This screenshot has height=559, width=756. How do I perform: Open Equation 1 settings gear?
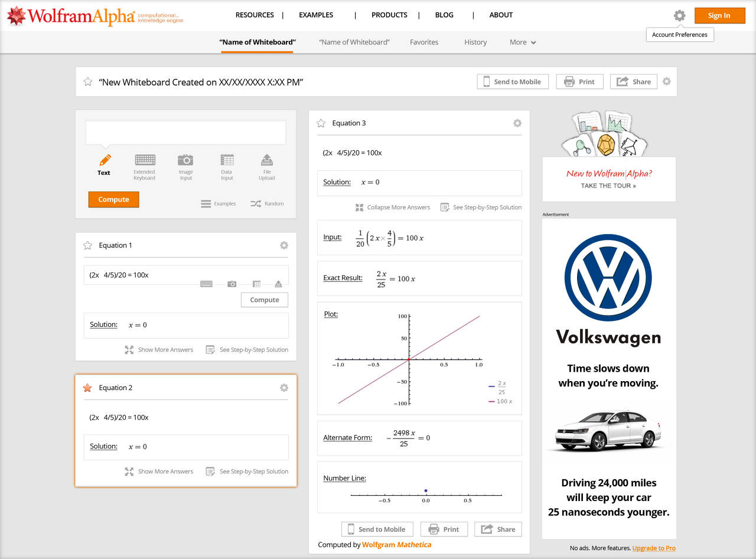click(x=284, y=245)
